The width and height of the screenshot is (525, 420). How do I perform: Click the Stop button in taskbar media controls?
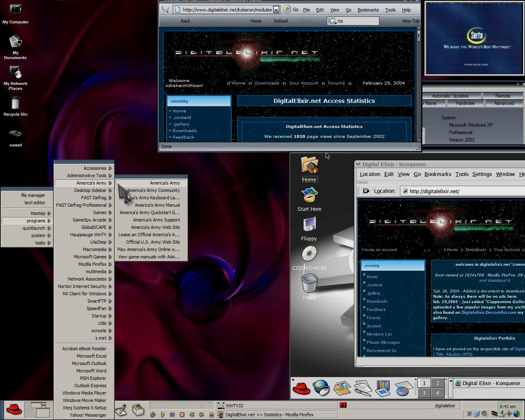[x=182, y=415]
